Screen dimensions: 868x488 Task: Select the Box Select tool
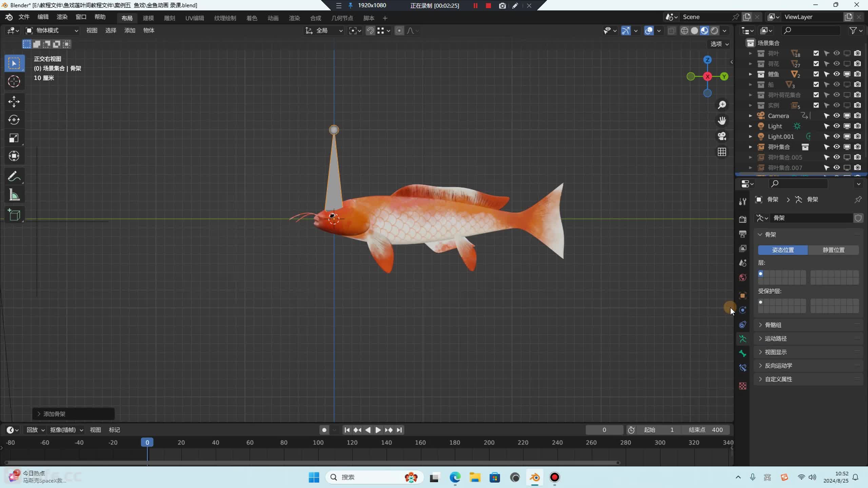[14, 63]
